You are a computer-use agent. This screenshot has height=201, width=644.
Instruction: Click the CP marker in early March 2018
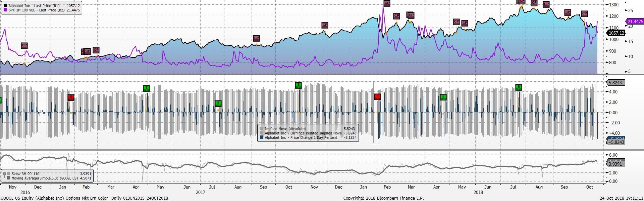point(411,15)
